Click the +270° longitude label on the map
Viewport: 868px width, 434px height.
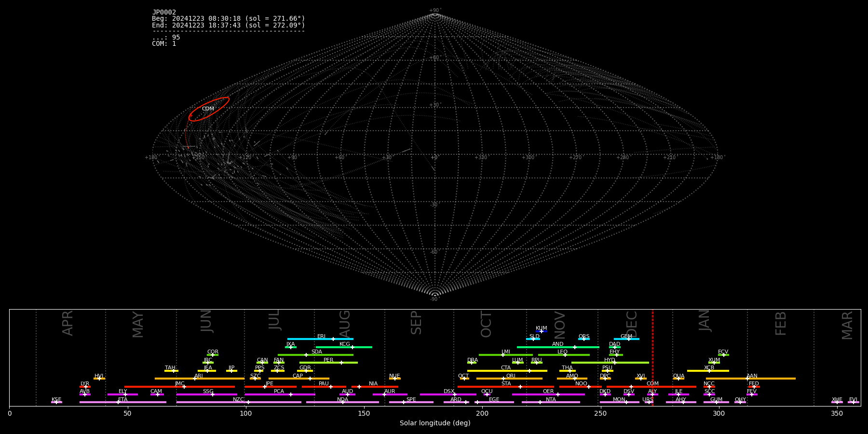coord(575,158)
